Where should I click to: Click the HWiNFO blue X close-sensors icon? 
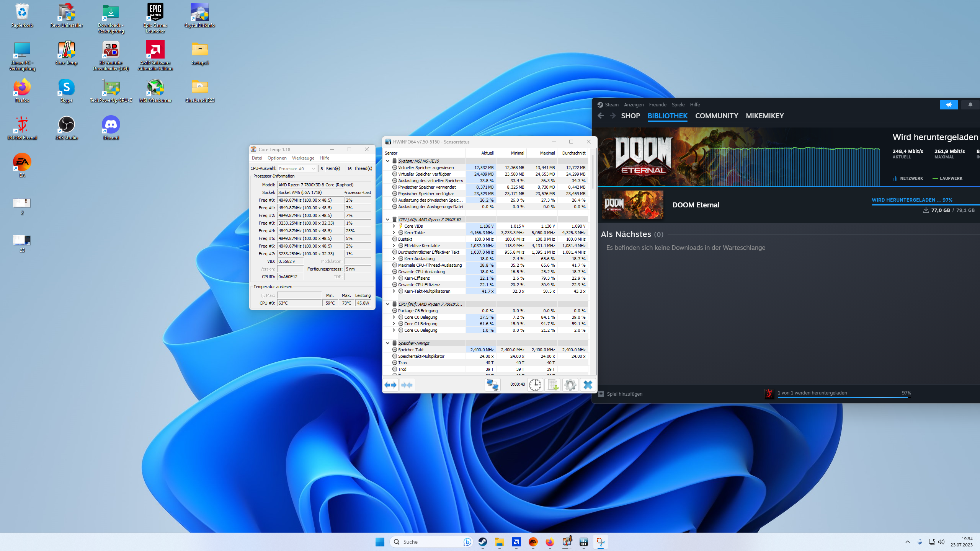point(588,385)
